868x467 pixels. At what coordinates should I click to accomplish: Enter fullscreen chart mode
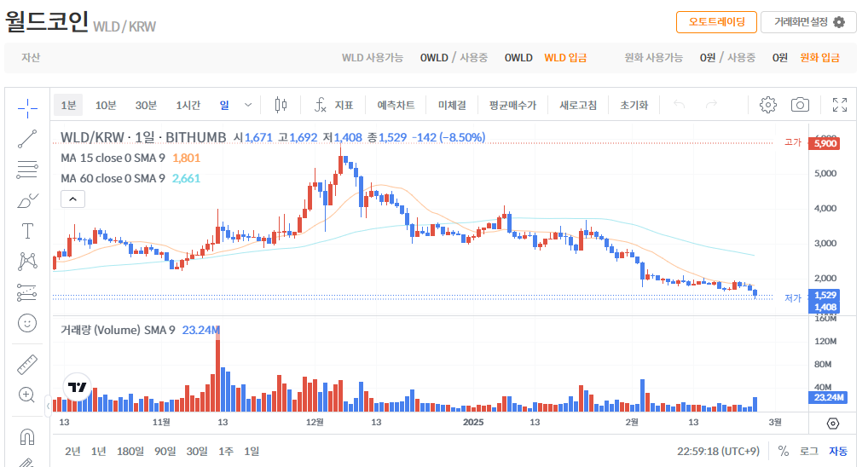[840, 105]
